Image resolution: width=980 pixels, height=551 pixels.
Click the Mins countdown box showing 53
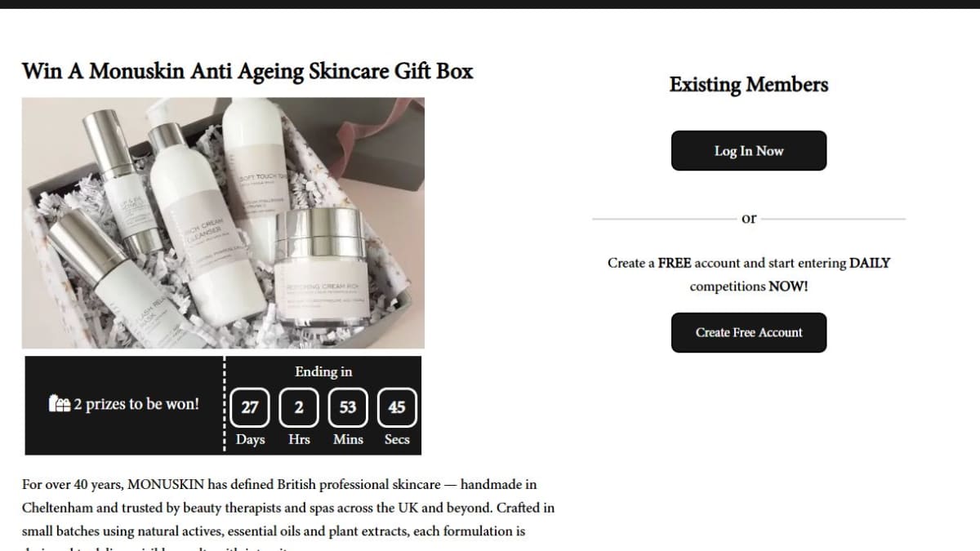(x=348, y=407)
